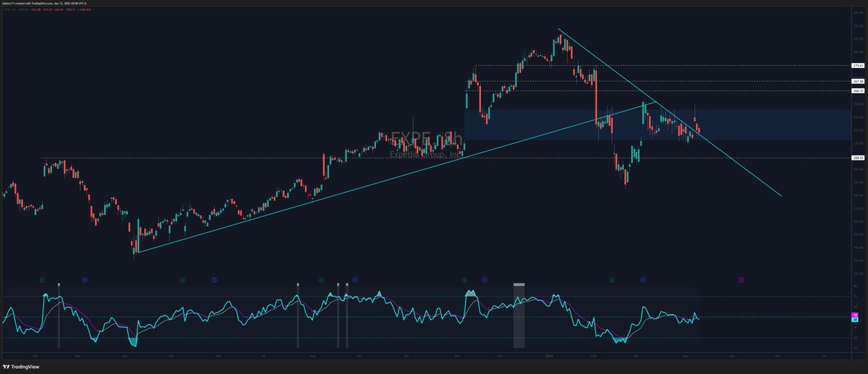
Task: Select the 267.56 price level label
Action: pyautogui.click(x=858, y=81)
